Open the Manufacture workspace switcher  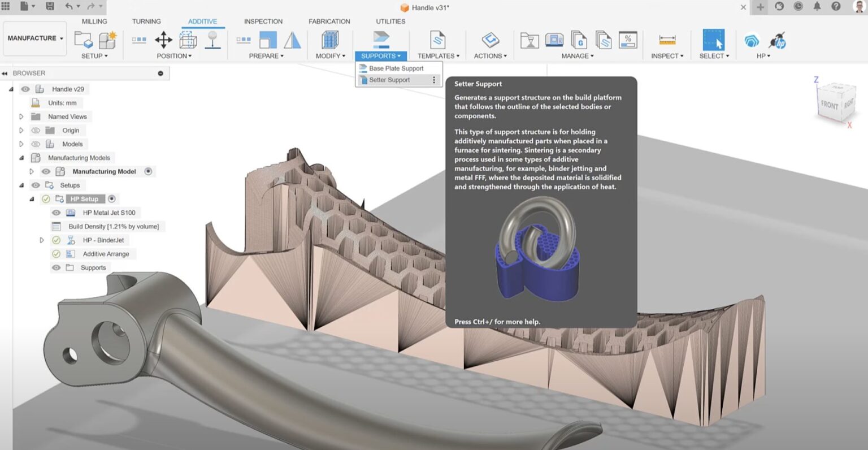point(34,38)
